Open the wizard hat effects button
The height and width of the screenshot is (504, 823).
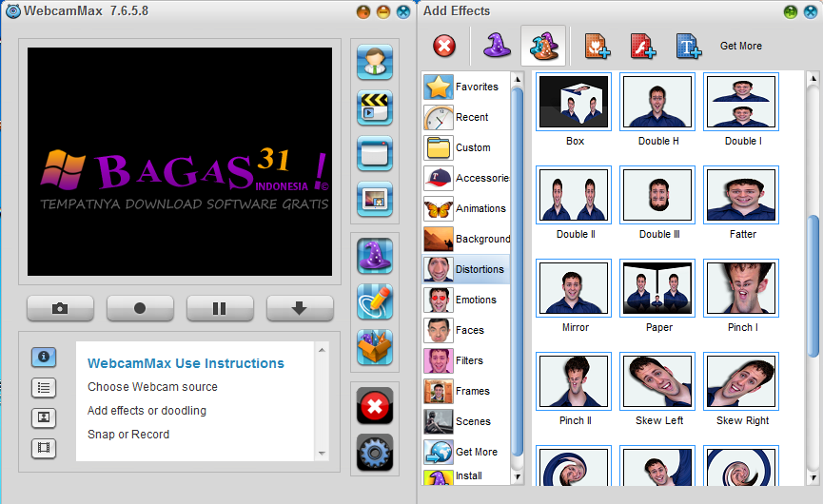375,256
